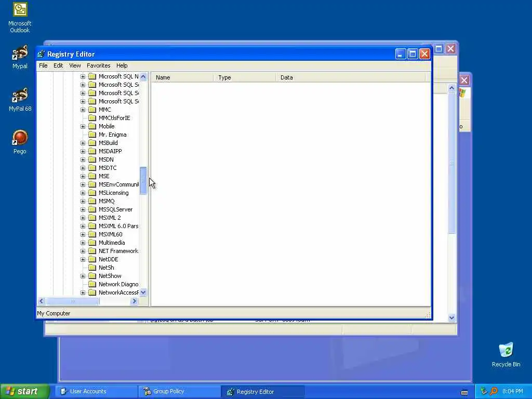Image resolution: width=532 pixels, height=399 pixels.
Task: Click the MSE folder icon
Action: (92, 176)
